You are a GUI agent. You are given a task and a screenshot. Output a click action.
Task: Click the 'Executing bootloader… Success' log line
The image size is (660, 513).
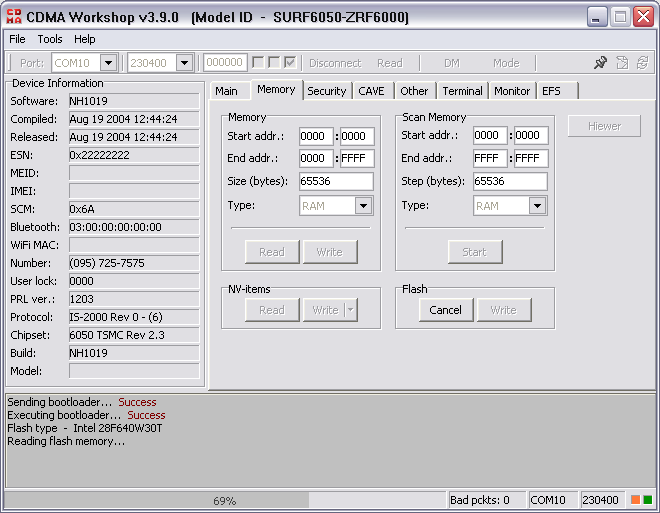tap(86, 415)
